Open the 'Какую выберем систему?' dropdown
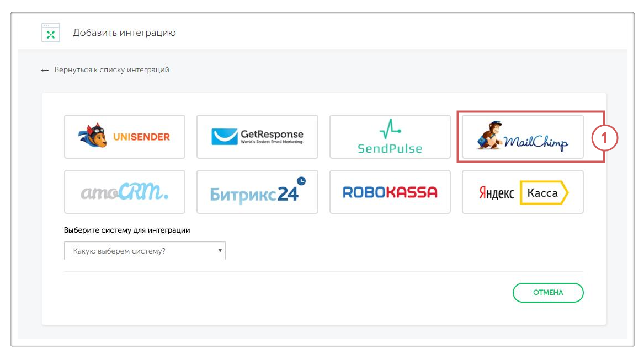The height and width of the screenshot is (355, 644). 145,251
